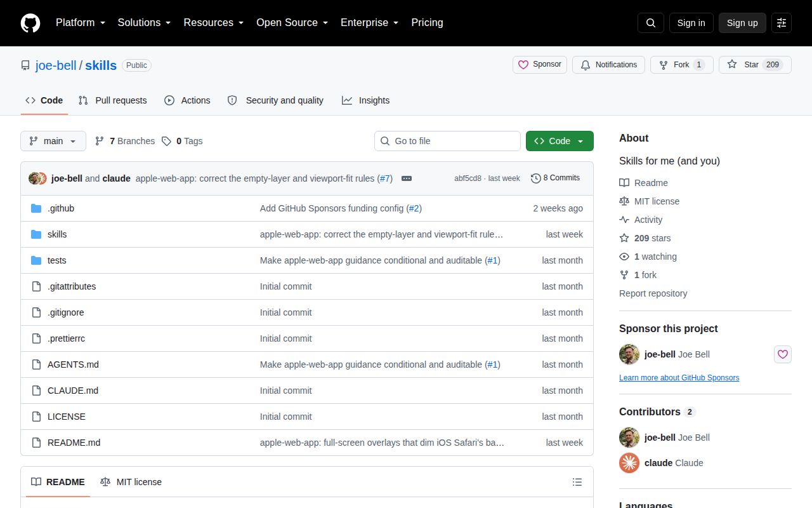Open the README outline list icon
The height and width of the screenshot is (508, 812).
point(577,482)
